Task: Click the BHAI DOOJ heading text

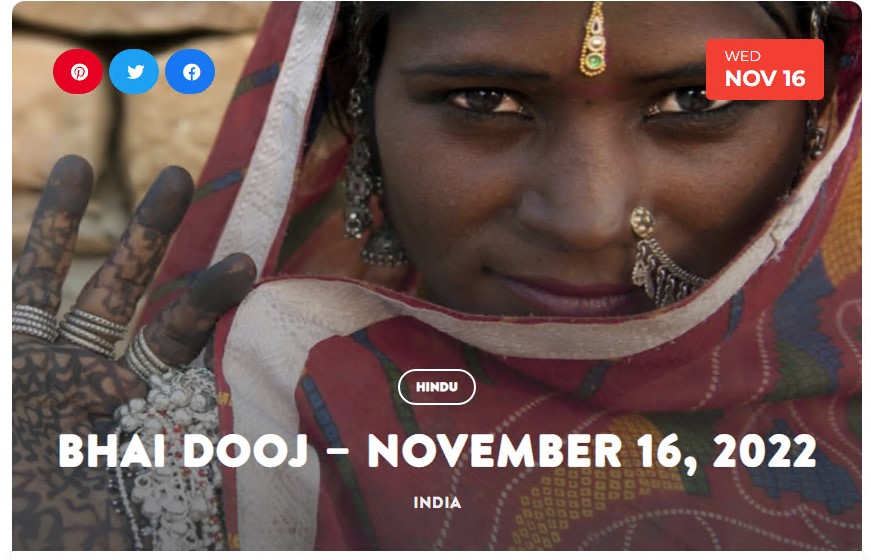Action: tap(183, 451)
